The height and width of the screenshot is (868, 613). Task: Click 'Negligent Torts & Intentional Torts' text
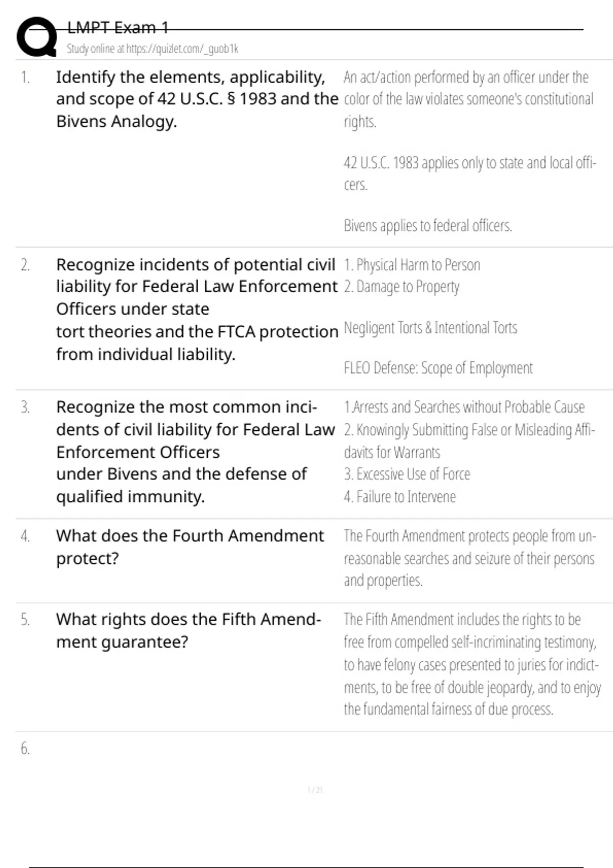click(431, 328)
